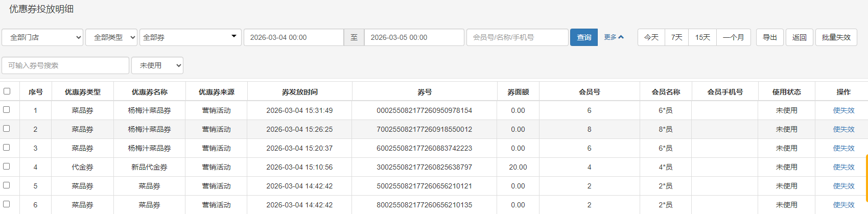The width and height of the screenshot is (868, 214).
Task: Select the checkbox for row 4 代金券
Action: pos(7,167)
